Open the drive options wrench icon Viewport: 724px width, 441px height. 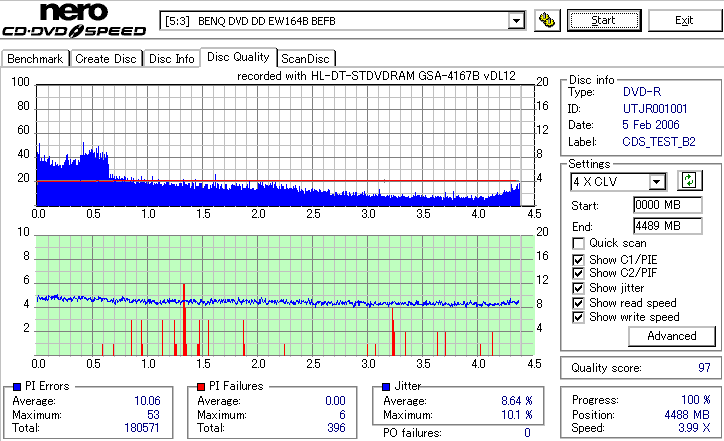[x=547, y=21]
